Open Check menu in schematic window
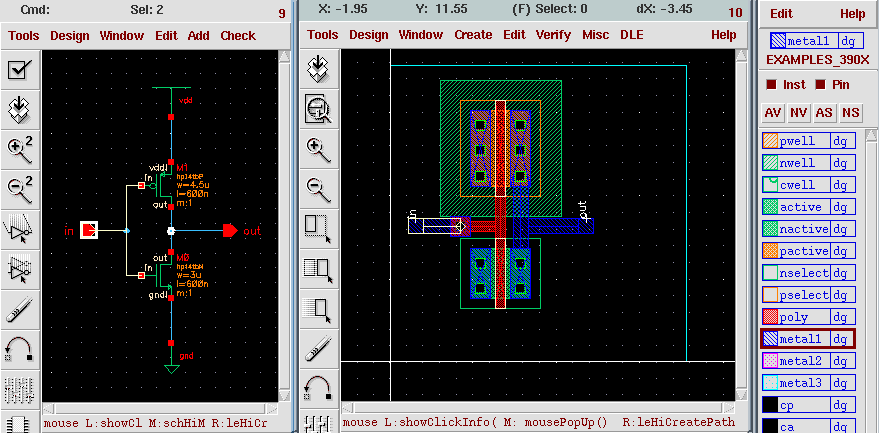 (238, 36)
